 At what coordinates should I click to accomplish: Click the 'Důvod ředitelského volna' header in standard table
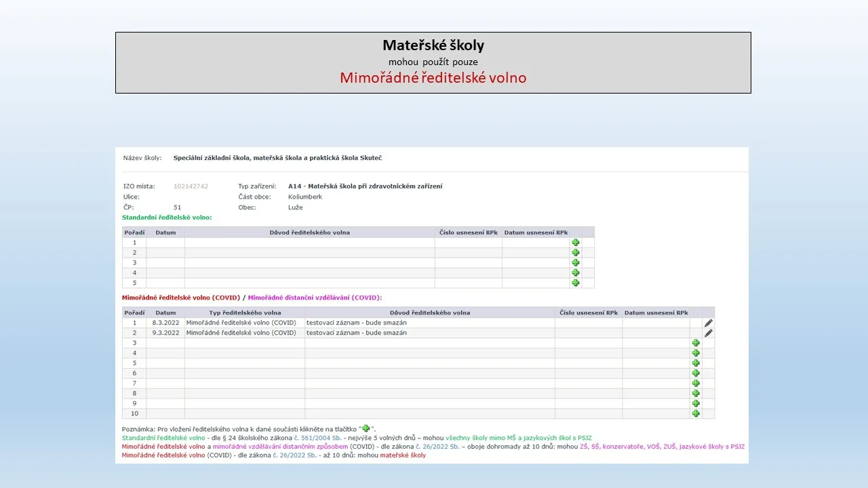tap(310, 232)
